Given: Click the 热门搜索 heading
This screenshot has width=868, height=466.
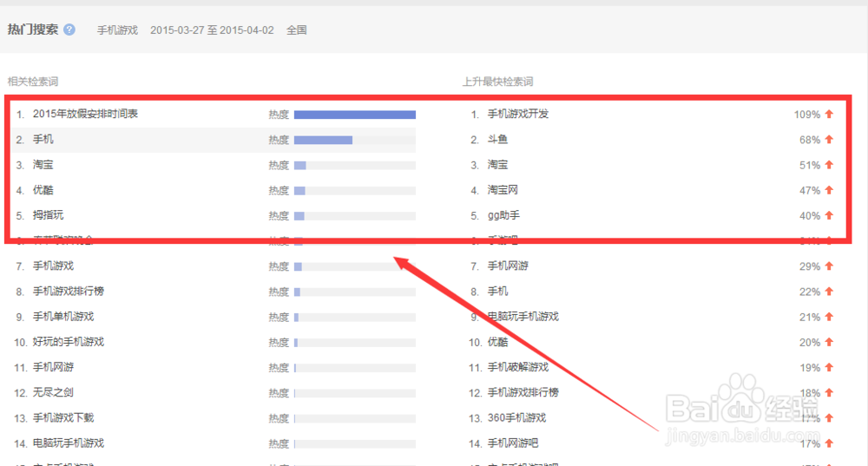Looking at the screenshot, I should point(33,30).
